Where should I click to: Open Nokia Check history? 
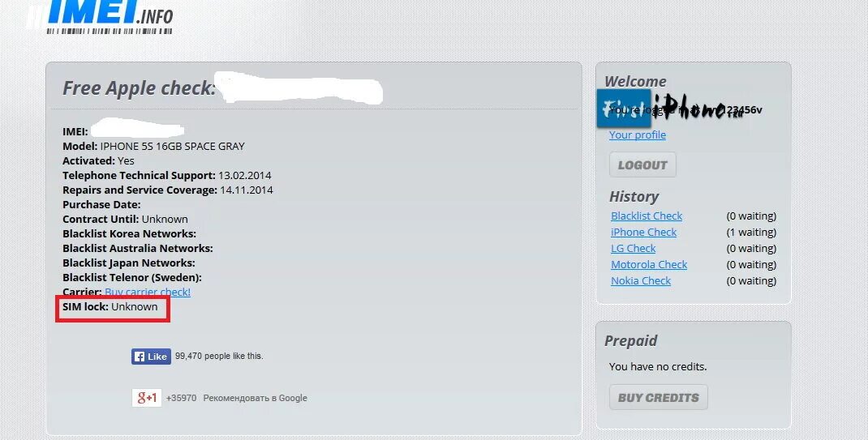pos(641,281)
